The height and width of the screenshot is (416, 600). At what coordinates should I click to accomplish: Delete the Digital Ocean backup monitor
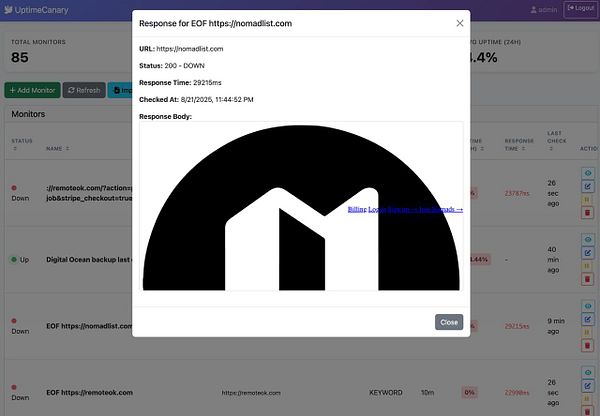[x=588, y=279]
